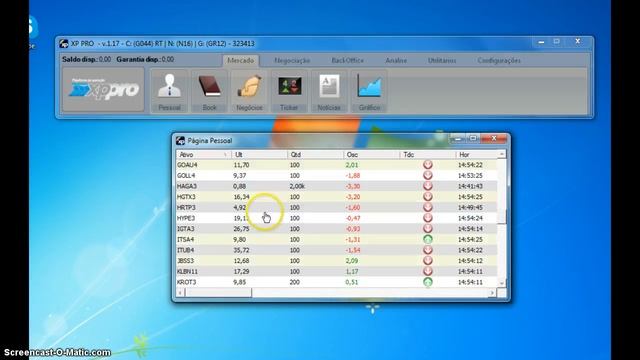Image resolution: width=640 pixels, height=360 pixels.
Task: Click the XP Pro logo banner
Action: (104, 89)
